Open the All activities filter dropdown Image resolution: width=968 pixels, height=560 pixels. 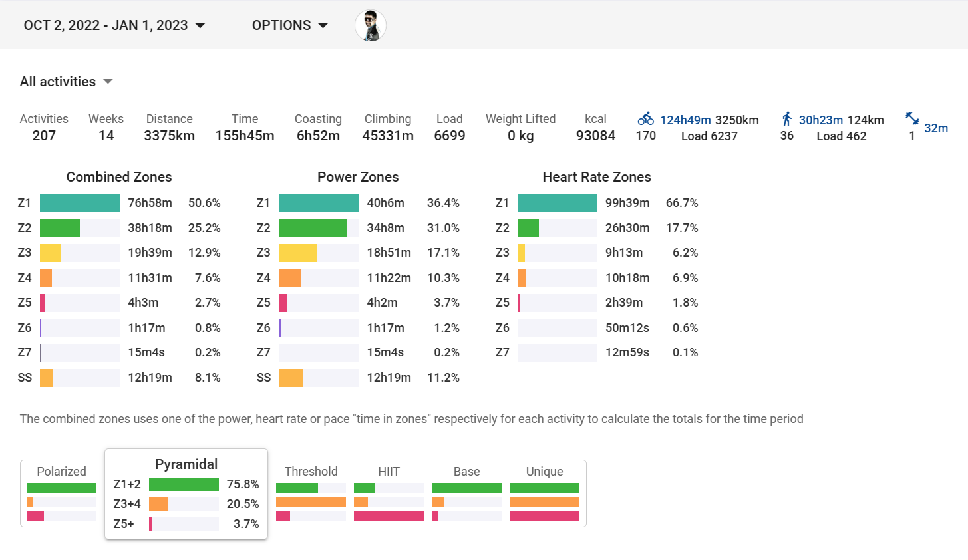click(67, 82)
